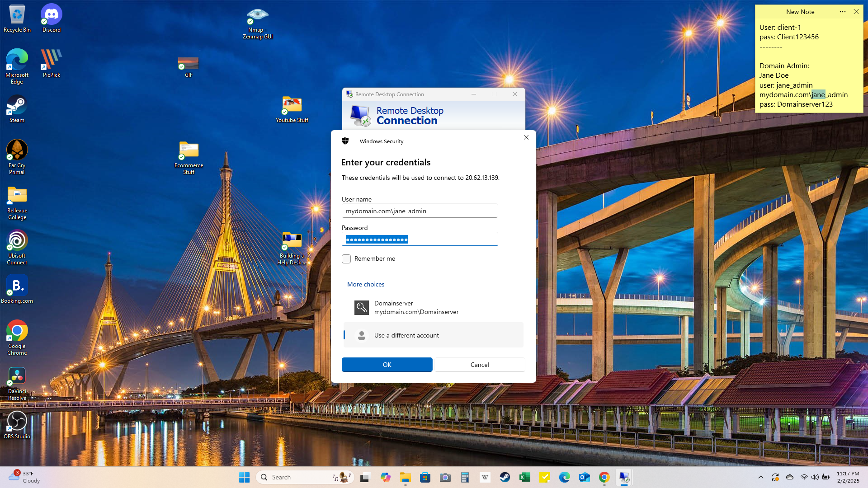Click the More choices link

point(366,284)
